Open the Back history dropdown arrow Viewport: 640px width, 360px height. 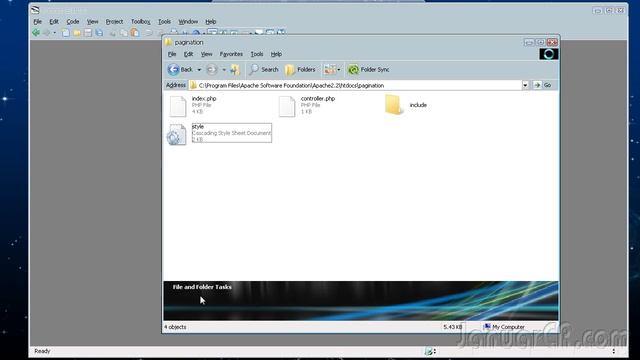point(199,70)
